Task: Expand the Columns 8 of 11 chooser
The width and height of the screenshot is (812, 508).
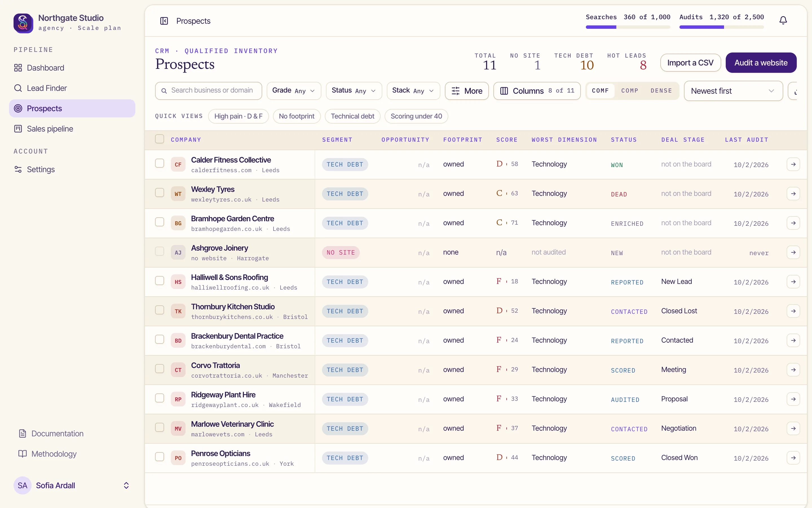Action: [x=537, y=91]
